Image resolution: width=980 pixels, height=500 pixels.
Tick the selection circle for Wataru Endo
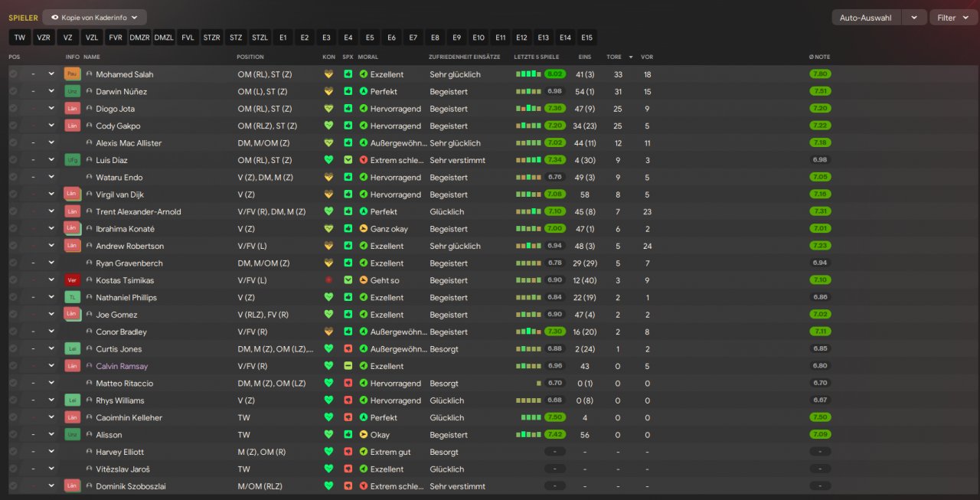pos(13,177)
